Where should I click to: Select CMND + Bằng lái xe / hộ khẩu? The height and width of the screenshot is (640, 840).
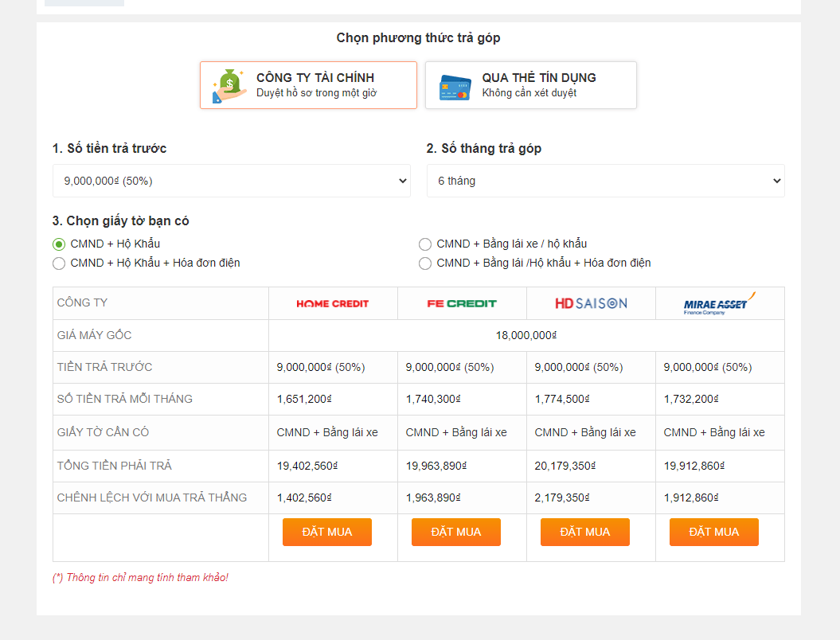point(425,244)
